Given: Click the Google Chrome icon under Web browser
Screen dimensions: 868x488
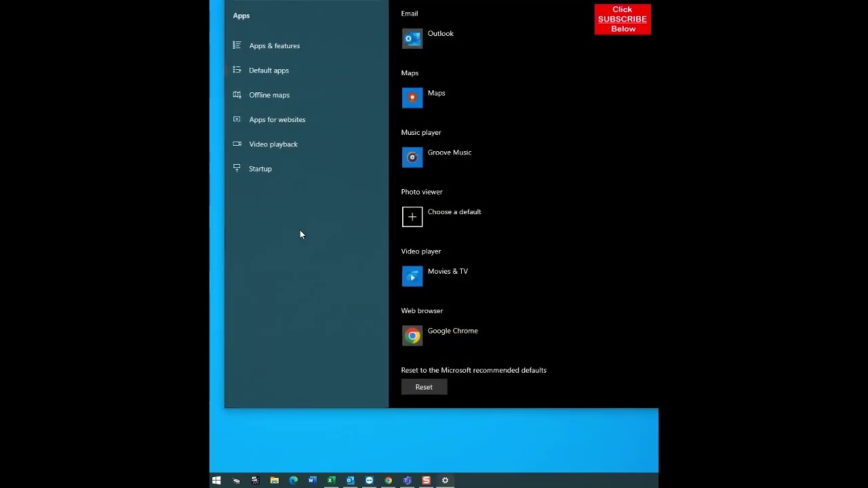Looking at the screenshot, I should pos(412,335).
